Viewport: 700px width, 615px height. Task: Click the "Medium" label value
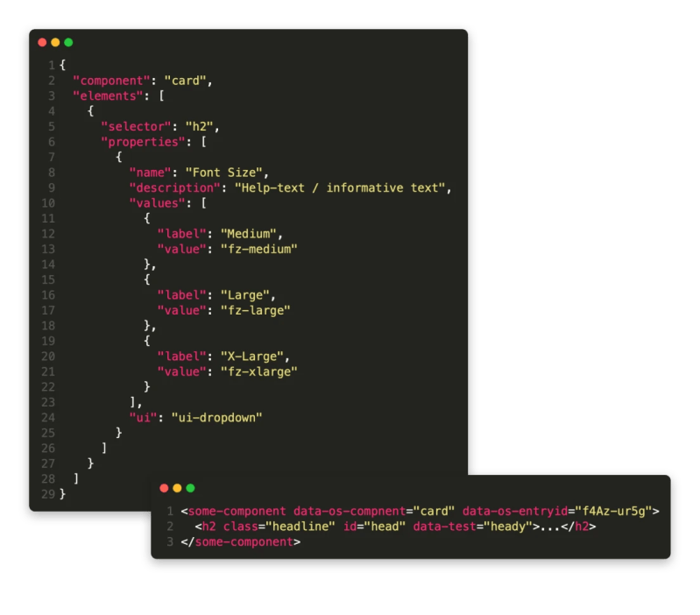(249, 234)
